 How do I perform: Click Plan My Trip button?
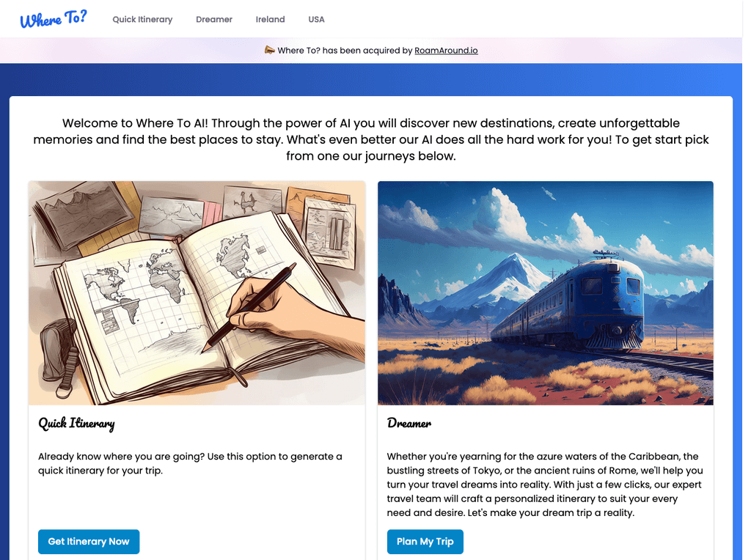point(425,542)
